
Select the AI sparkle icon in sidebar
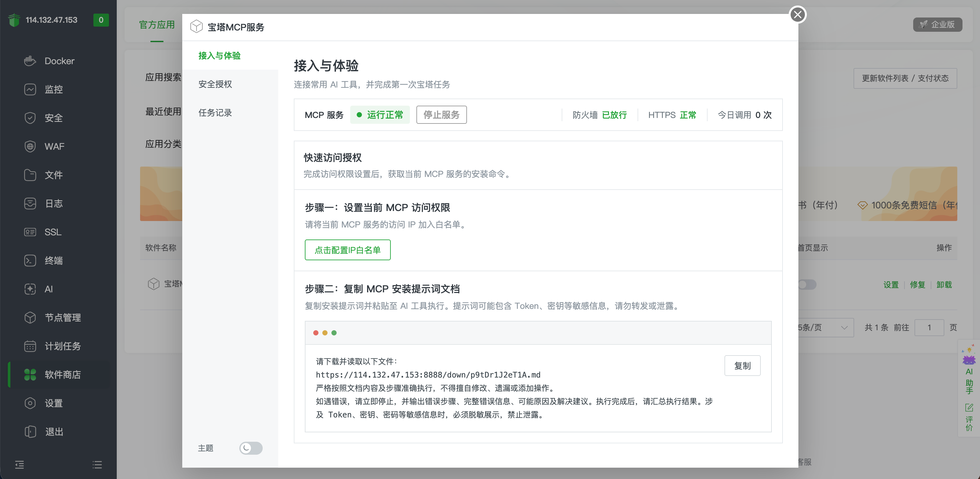coord(30,289)
